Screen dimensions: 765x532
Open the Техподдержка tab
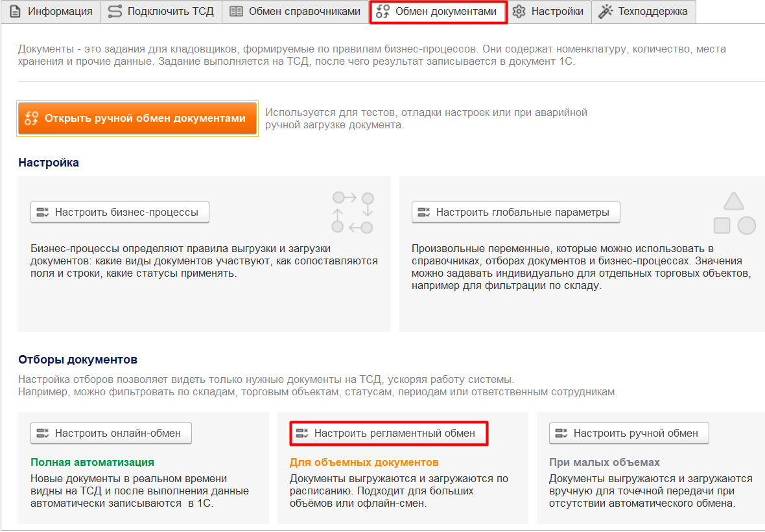coord(644,12)
